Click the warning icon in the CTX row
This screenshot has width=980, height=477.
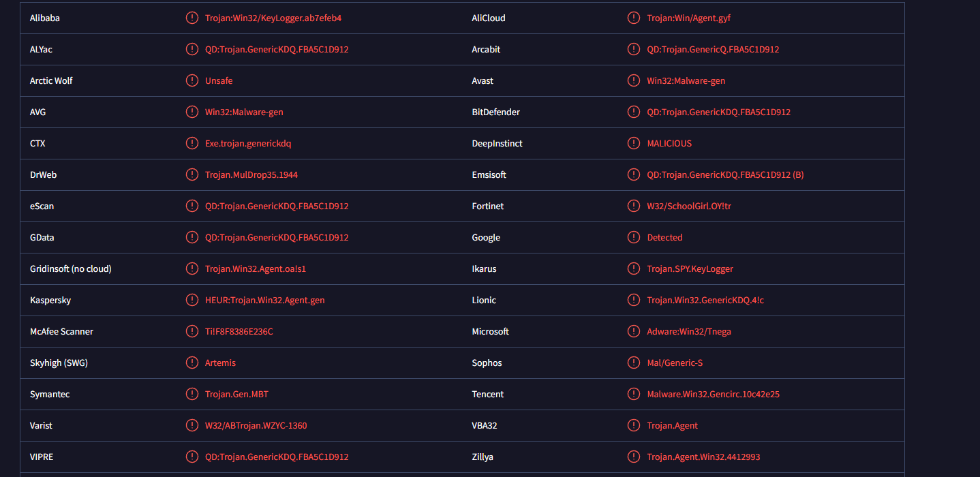pyautogui.click(x=192, y=143)
